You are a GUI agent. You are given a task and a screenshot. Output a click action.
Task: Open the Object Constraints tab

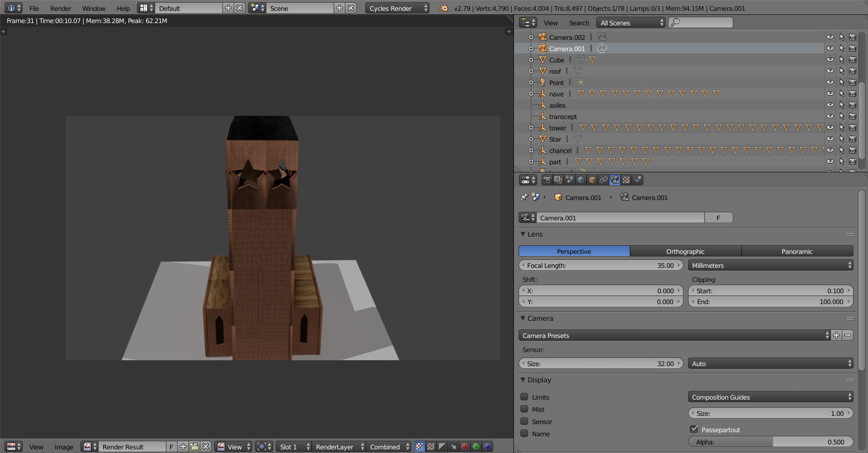coord(604,180)
